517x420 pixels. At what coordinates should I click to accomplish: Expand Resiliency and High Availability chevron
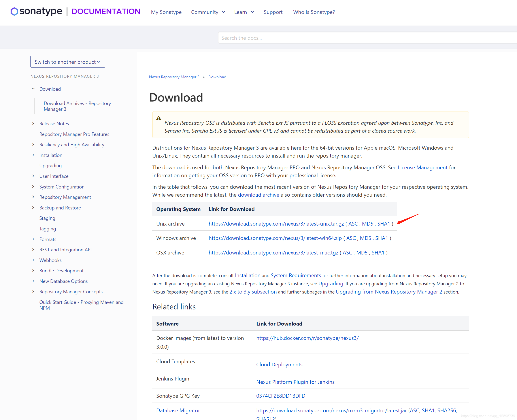tap(33, 144)
